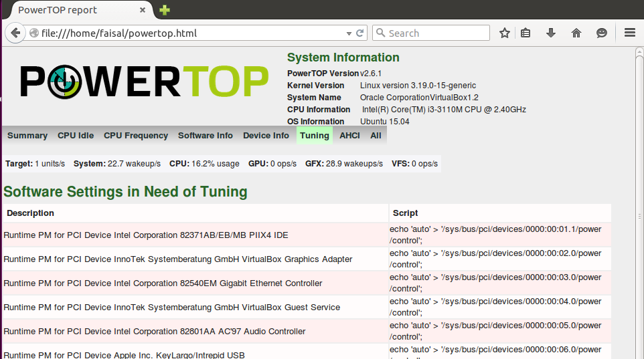Open the chat smiley icon

[602, 33]
